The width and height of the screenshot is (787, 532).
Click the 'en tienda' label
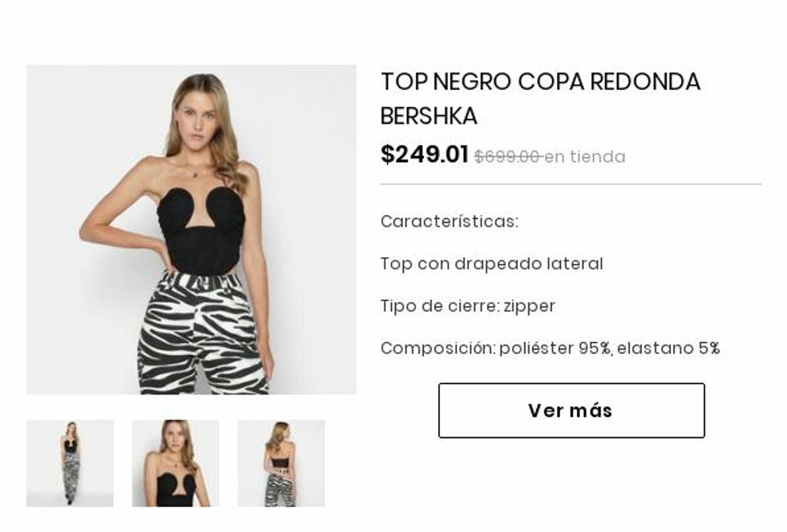(585, 157)
